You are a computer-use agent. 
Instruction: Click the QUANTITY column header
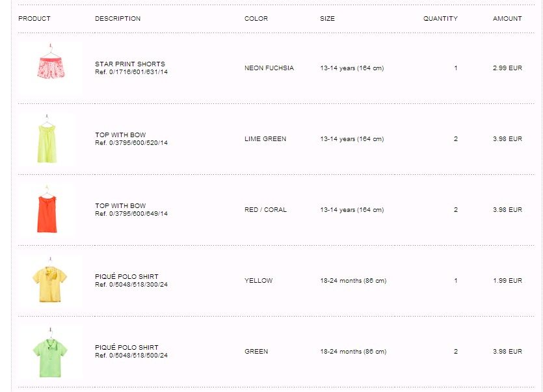(x=440, y=19)
